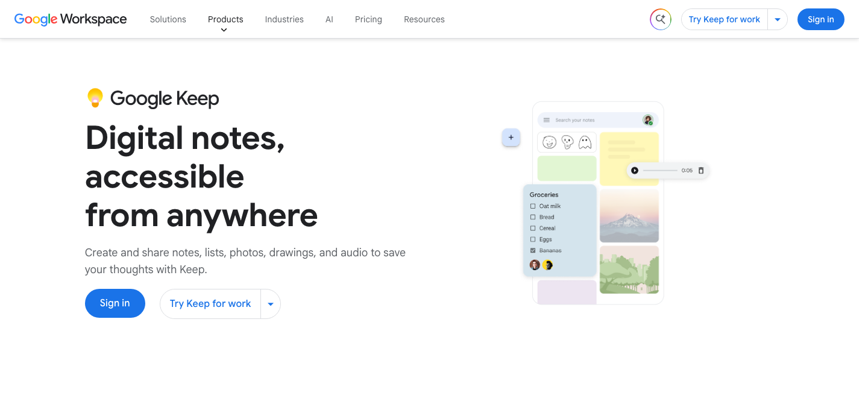Viewport: 868px width, 398px height.
Task: Click the Google Keep lightbulb icon
Action: (95, 98)
